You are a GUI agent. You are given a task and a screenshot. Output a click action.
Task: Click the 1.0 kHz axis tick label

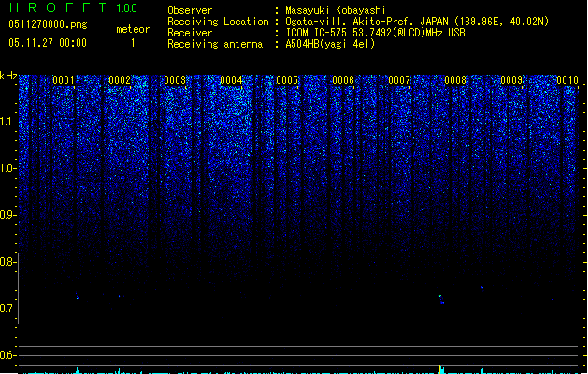[7, 168]
